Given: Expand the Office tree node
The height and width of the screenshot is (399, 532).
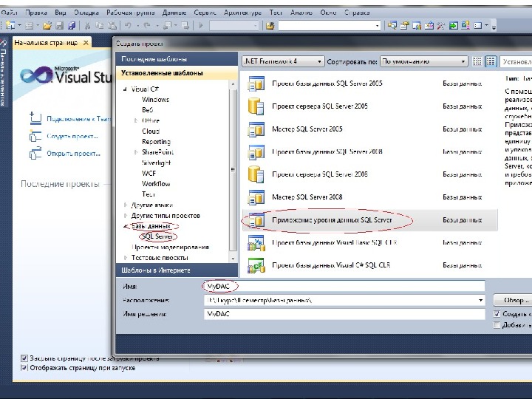Looking at the screenshot, I should tap(136, 120).
